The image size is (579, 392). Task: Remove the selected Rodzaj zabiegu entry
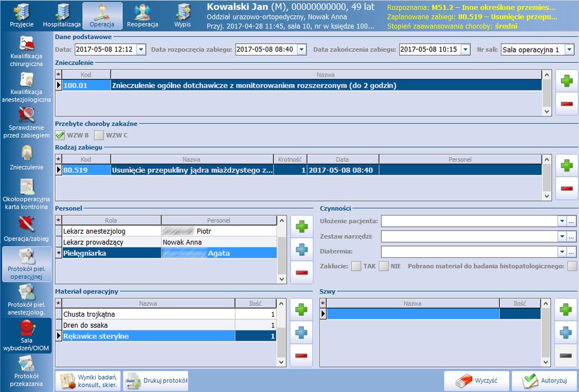567,188
